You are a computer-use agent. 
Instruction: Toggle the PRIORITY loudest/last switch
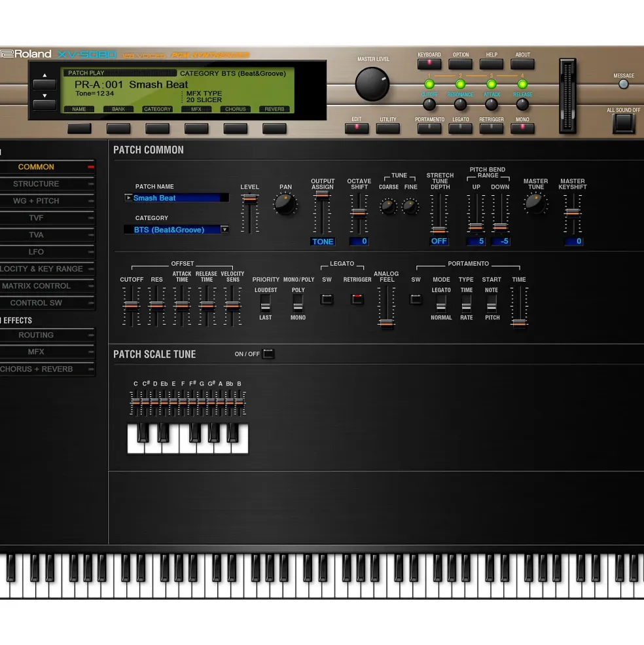pos(265,304)
